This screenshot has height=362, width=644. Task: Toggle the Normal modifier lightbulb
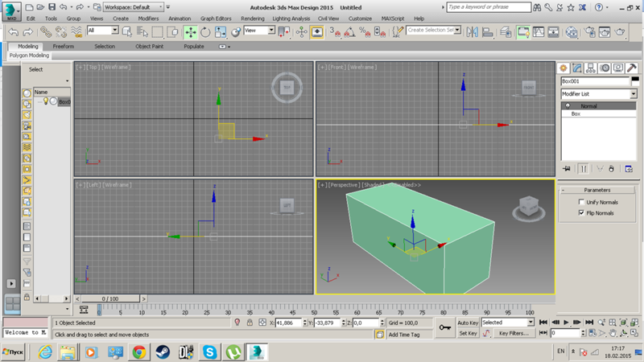click(x=568, y=106)
